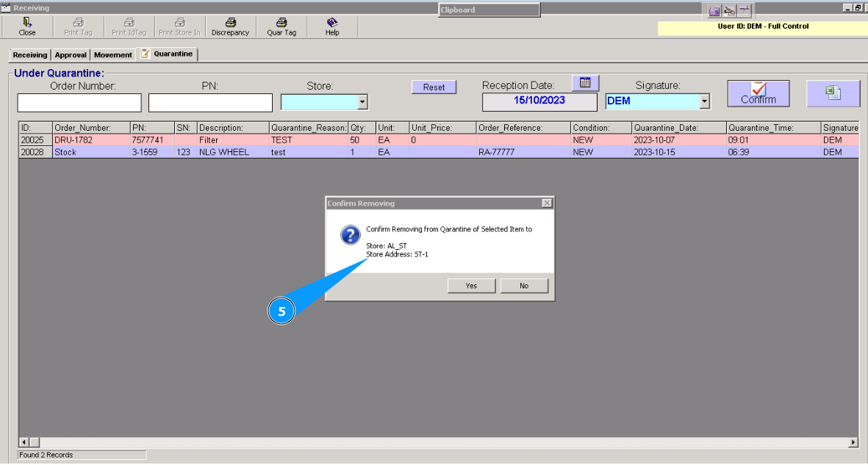Open the Signature dropdown showing DEM
This screenshot has width=868, height=465.
654,101
